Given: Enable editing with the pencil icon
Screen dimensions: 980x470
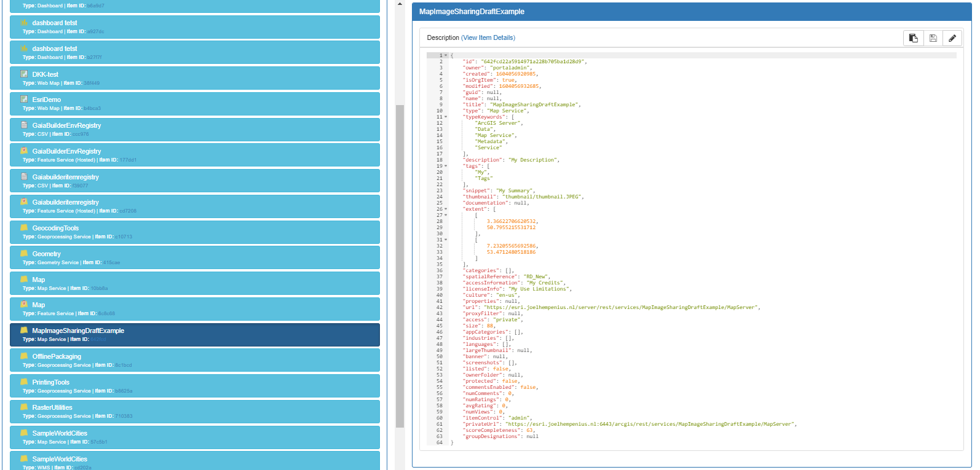Looking at the screenshot, I should tap(952, 38).
